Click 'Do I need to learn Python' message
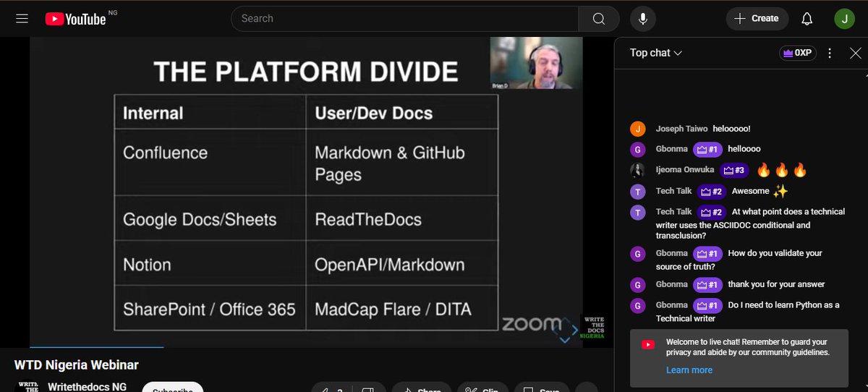This screenshot has width=868, height=392. click(748, 312)
